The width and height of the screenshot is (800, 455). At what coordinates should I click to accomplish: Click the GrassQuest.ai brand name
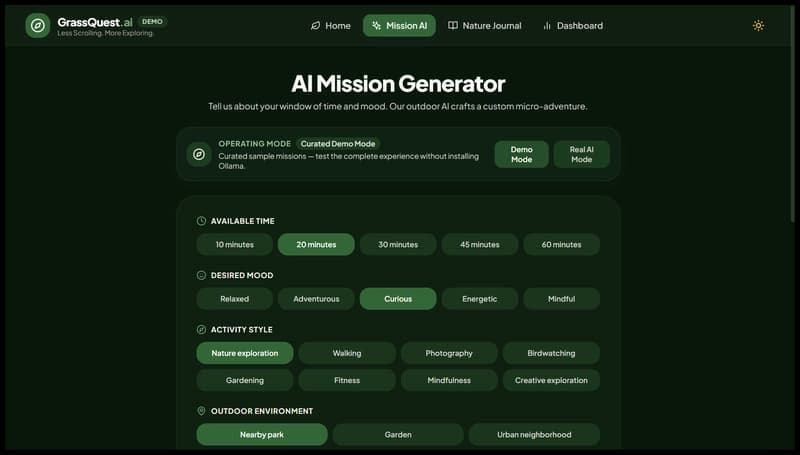coord(95,22)
